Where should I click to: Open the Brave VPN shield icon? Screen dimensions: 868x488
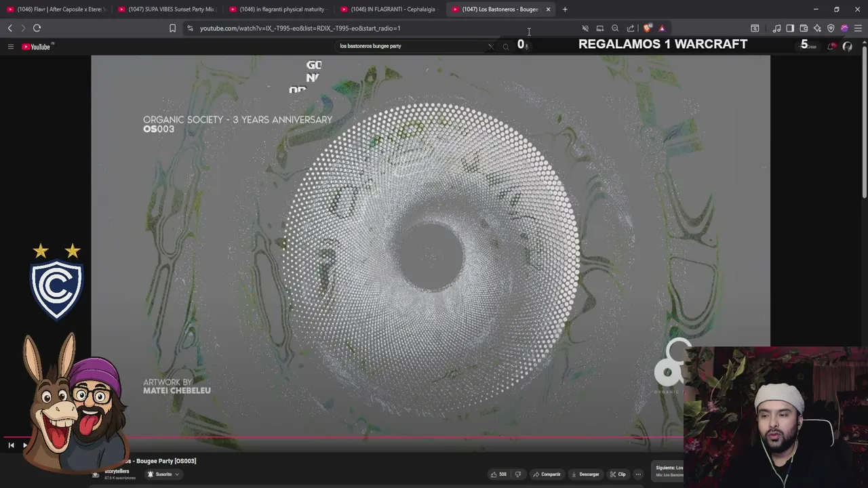tap(831, 28)
